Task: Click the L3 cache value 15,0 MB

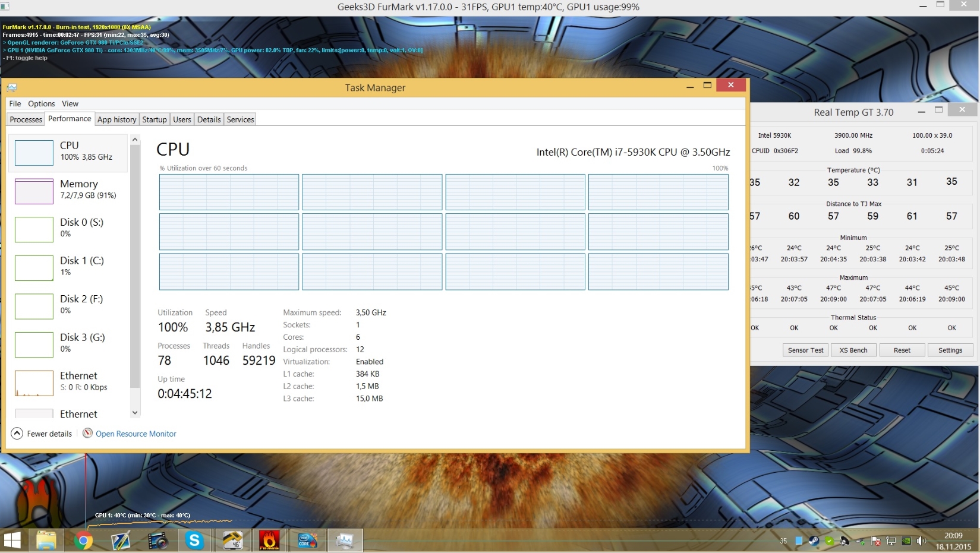Action: (370, 399)
